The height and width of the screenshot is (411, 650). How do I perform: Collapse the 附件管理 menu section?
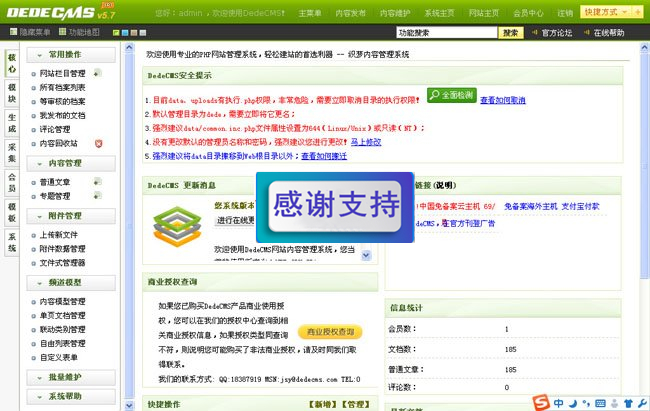click(71, 216)
